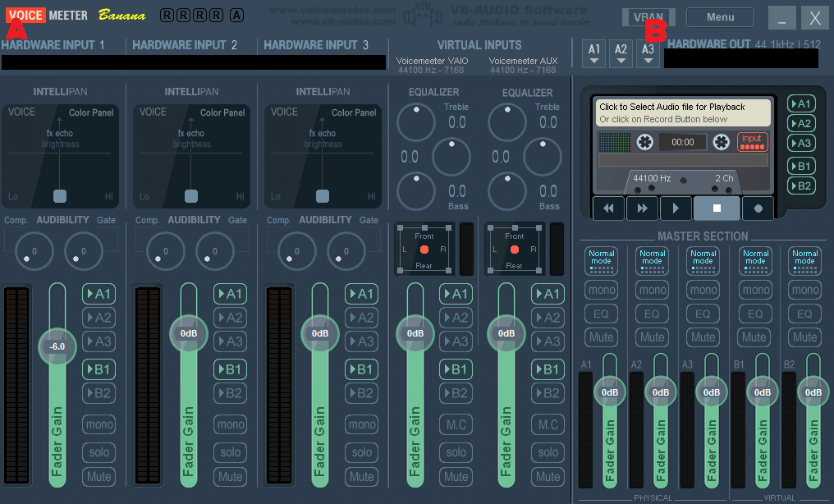Enable mono on Hardware Input 3
Screen dimensions: 834x504
tap(362, 424)
